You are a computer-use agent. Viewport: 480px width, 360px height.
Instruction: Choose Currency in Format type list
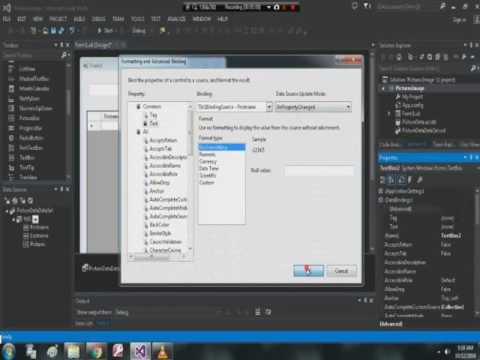[208, 161]
